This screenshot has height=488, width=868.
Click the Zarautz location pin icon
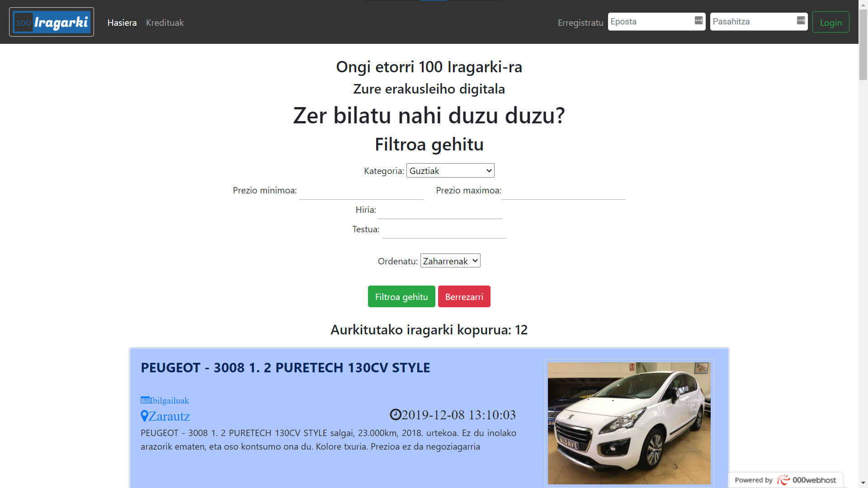point(145,416)
